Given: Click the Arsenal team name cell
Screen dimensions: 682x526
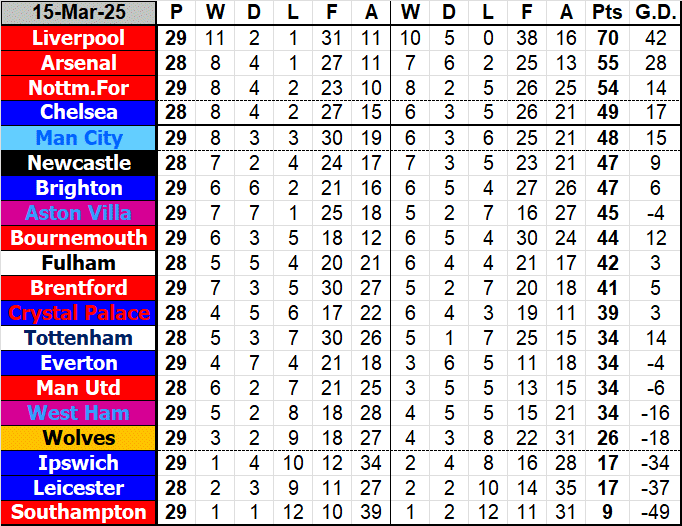Looking at the screenshot, I should coord(79,63).
